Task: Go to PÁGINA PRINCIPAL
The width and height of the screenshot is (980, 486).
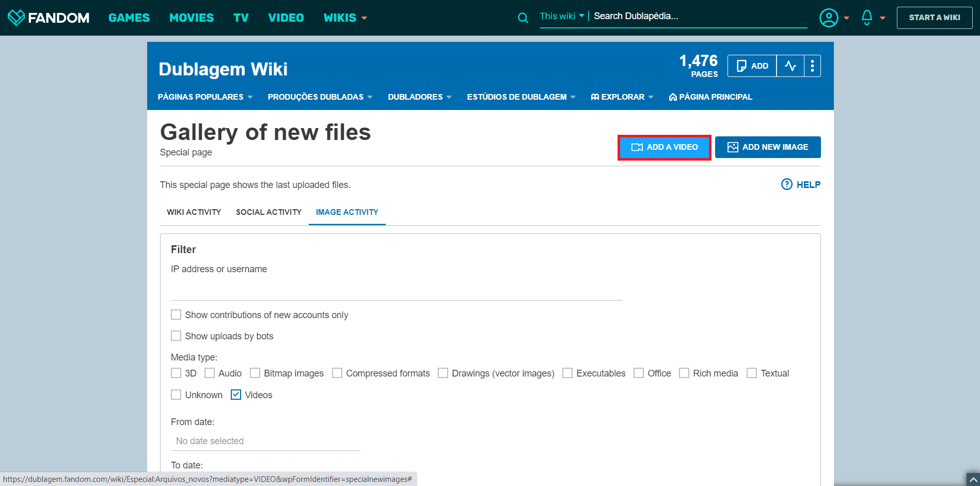Action: click(710, 97)
